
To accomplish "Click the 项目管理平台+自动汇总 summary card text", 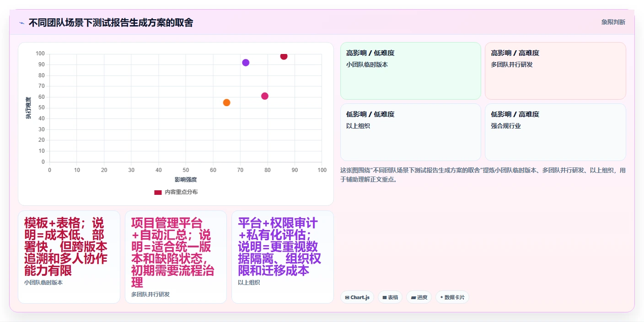I will point(173,253).
